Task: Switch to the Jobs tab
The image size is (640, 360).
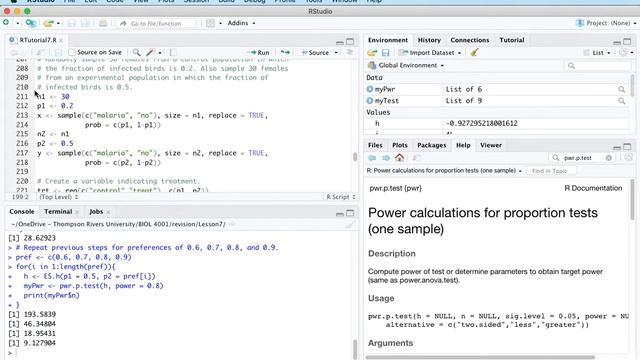Action: (96, 211)
